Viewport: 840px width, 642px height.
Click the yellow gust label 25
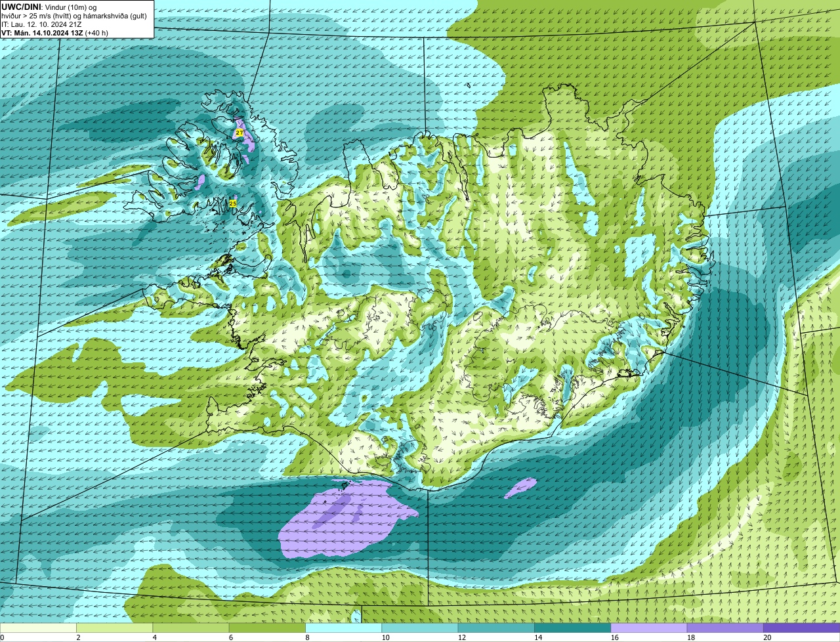coord(233,203)
